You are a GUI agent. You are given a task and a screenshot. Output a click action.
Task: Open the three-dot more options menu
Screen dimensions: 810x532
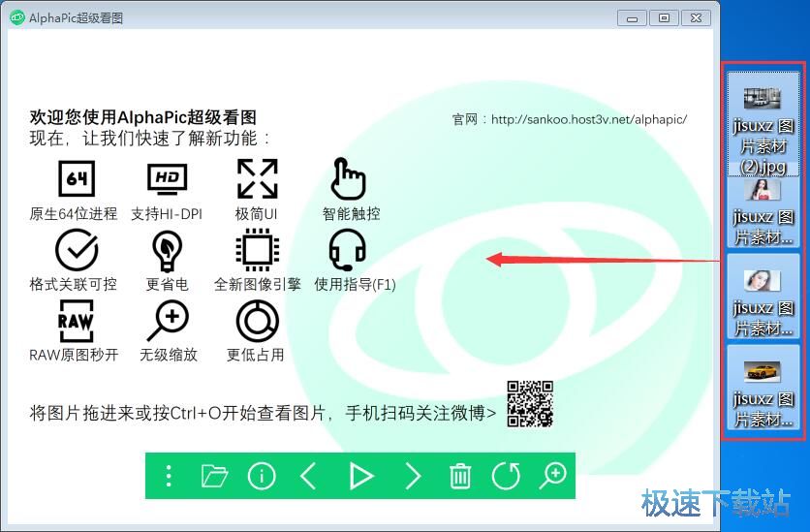pyautogui.click(x=169, y=476)
